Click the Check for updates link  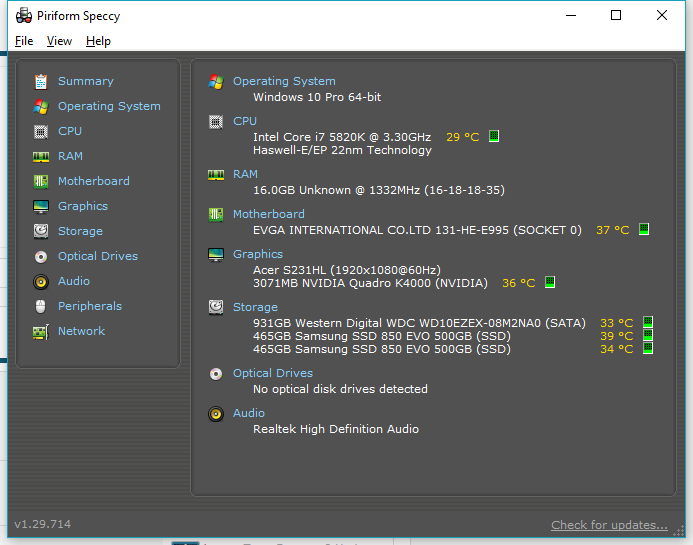click(x=609, y=525)
